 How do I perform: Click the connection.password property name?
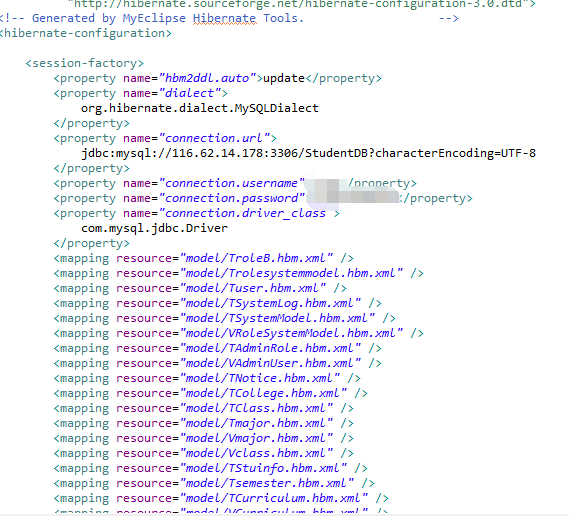(x=232, y=198)
